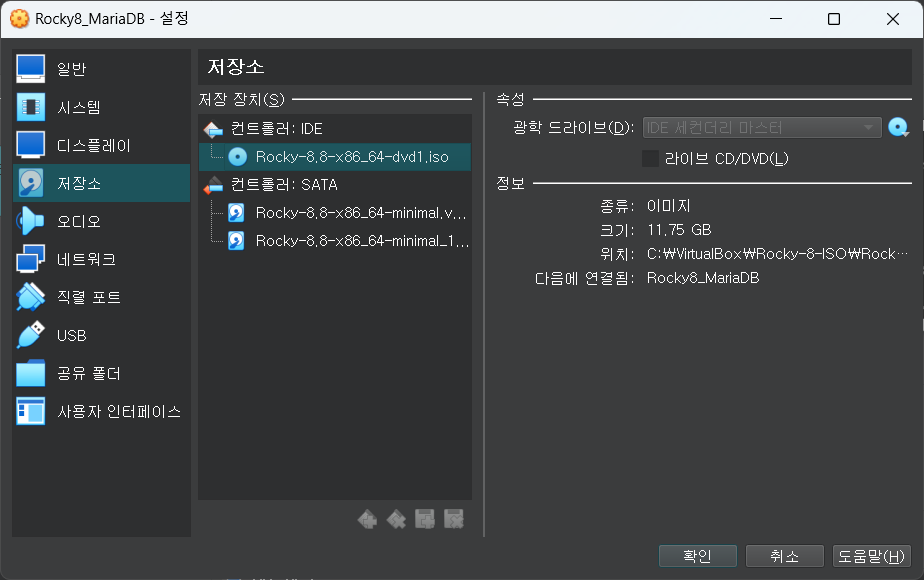
Task: Click the C:₩VirtualBox₩Rocky-8-ISO location path
Action: tap(777, 254)
